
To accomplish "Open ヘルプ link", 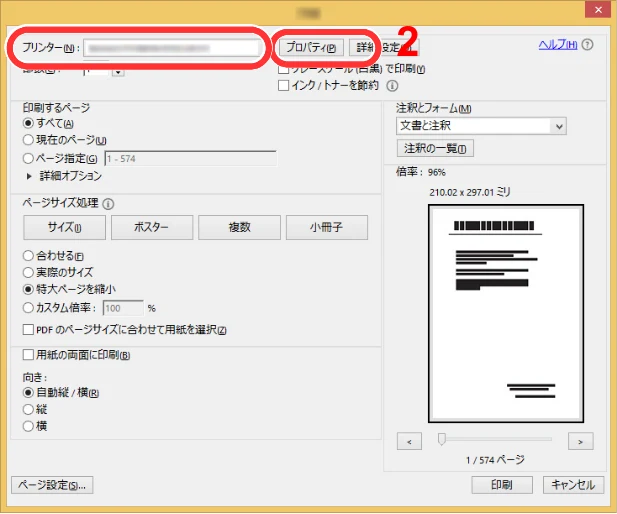I will click(558, 45).
